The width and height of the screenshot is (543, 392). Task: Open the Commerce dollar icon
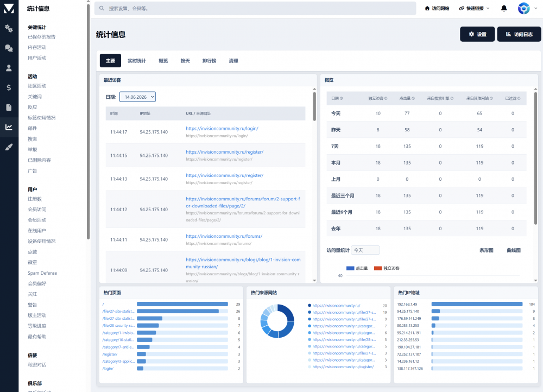coord(9,87)
